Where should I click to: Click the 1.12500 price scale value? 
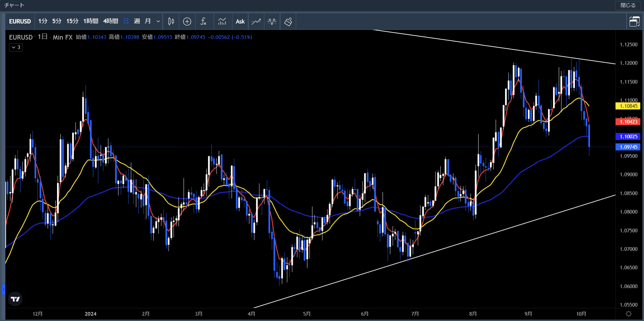click(629, 45)
